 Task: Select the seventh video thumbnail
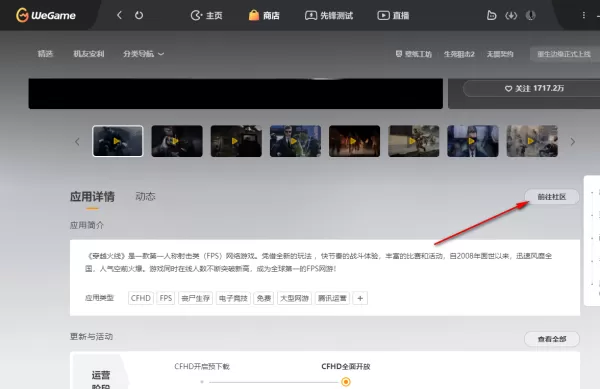click(x=473, y=141)
